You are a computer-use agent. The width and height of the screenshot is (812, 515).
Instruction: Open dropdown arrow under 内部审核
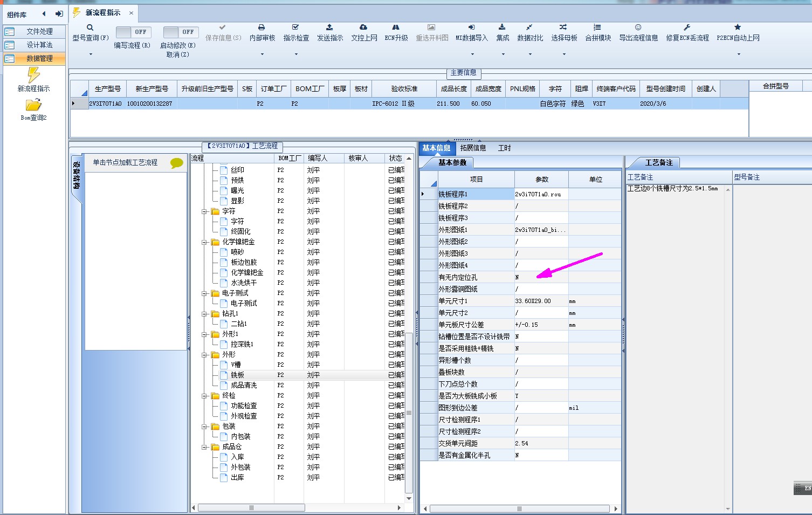pos(263,54)
